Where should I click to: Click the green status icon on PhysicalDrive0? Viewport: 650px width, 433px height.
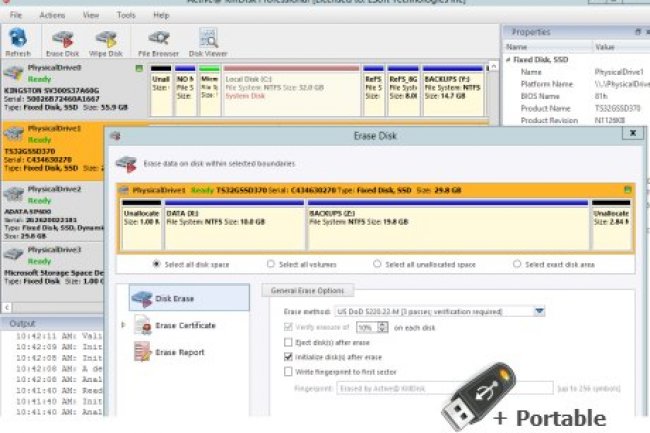tap(139, 68)
